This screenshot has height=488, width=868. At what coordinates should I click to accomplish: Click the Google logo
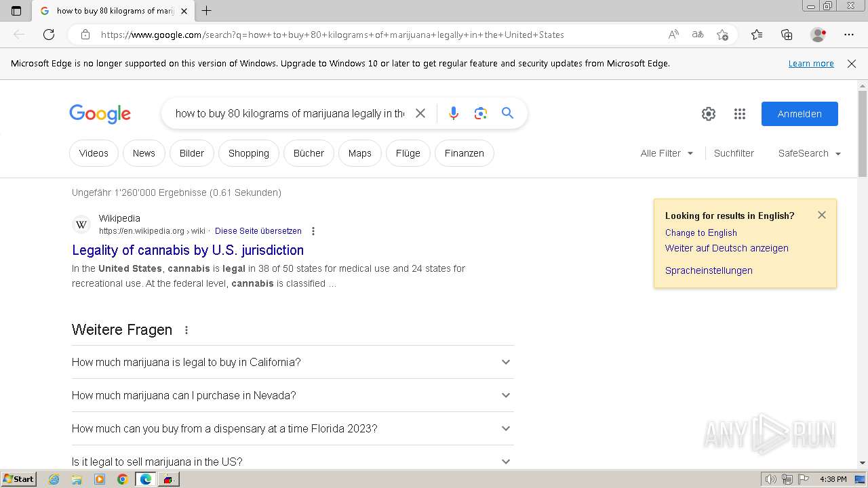click(x=100, y=114)
